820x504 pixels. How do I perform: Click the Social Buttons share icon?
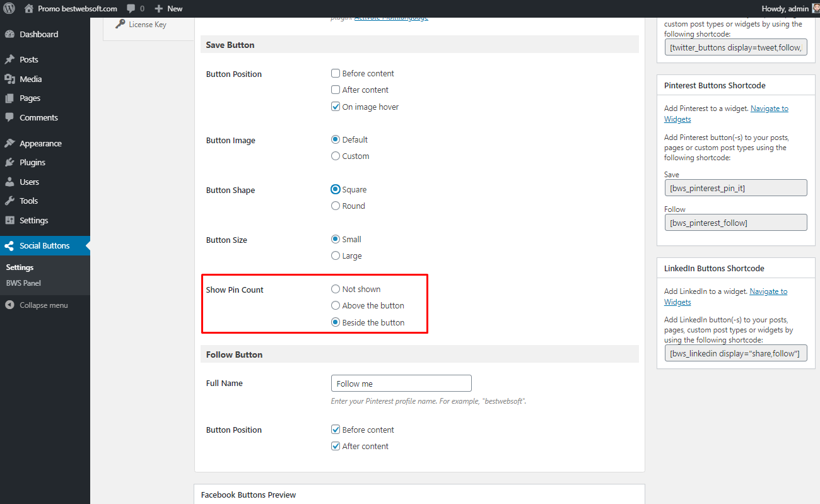coord(9,246)
